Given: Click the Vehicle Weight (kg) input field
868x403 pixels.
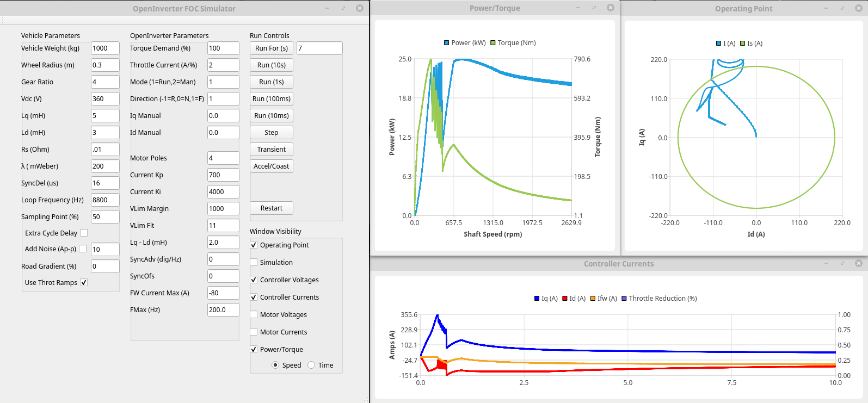Looking at the screenshot, I should 105,48.
